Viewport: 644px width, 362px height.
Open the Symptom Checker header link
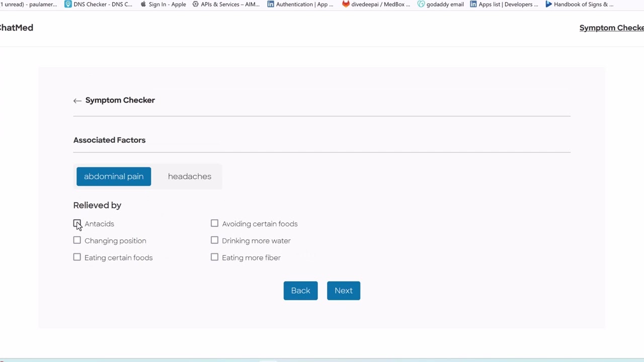pos(612,28)
